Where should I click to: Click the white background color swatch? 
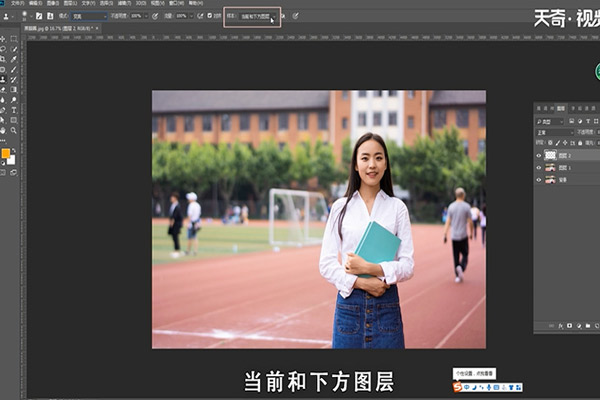pos(12,161)
